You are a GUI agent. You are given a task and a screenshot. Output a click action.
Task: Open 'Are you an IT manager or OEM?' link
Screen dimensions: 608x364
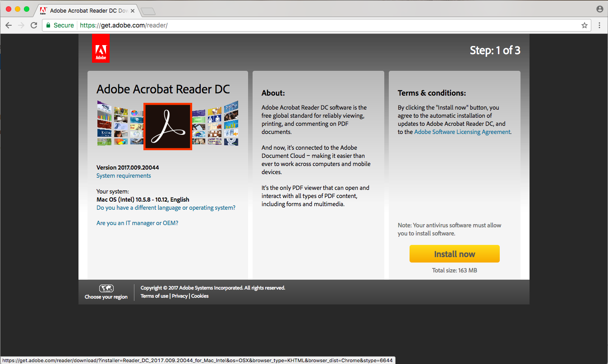[x=137, y=223]
